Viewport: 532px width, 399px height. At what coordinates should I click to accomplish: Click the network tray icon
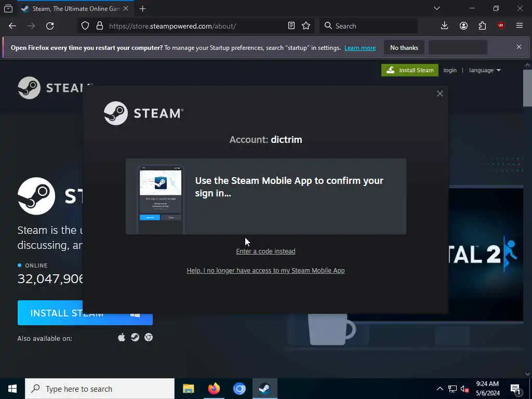pyautogui.click(x=453, y=389)
